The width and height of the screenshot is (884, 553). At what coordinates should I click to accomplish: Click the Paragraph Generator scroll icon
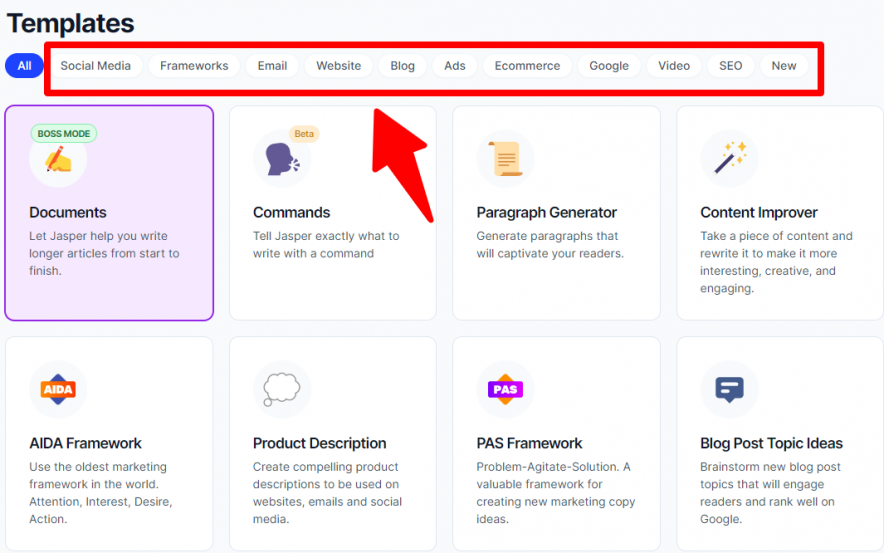tap(505, 159)
